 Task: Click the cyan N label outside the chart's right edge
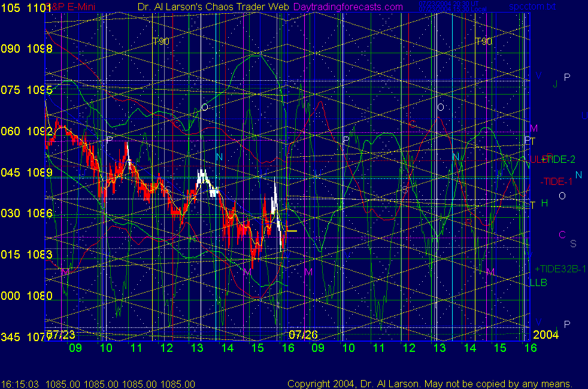click(578, 175)
